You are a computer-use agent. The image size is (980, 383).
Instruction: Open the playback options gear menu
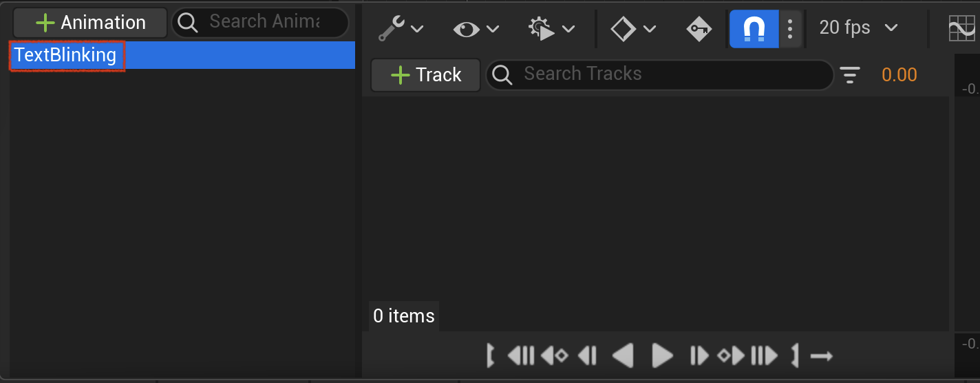551,28
